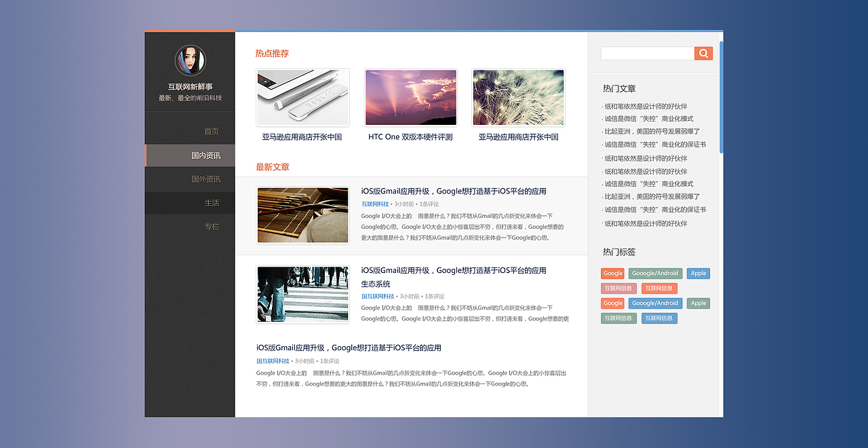Click the Google tag left of blue Gooogle/Android
Screen dimensions: 868x448
612,303
